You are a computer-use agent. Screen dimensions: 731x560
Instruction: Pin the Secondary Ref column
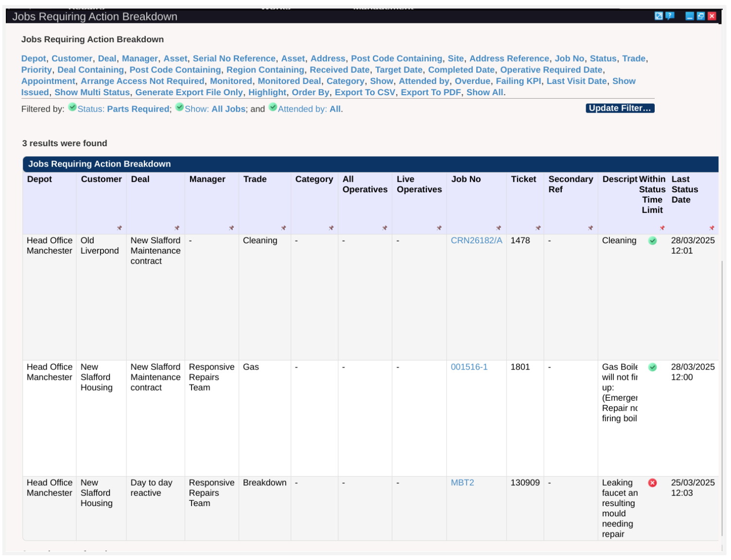click(591, 228)
